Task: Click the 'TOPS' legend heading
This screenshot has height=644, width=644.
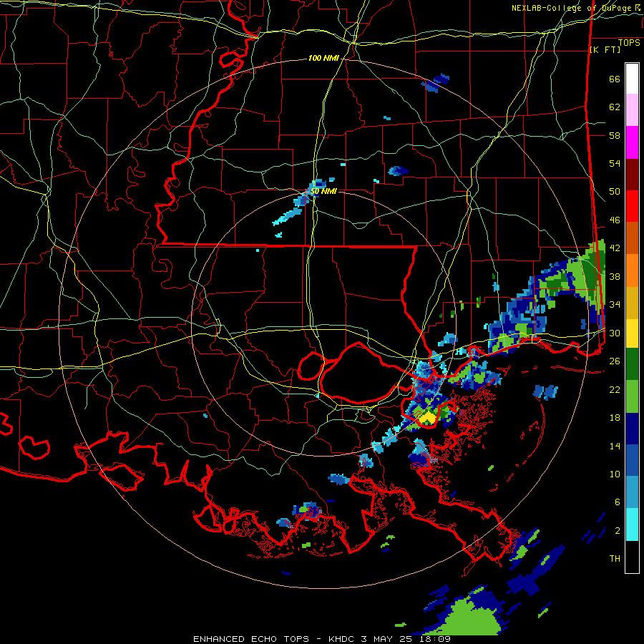Action: tap(629, 43)
